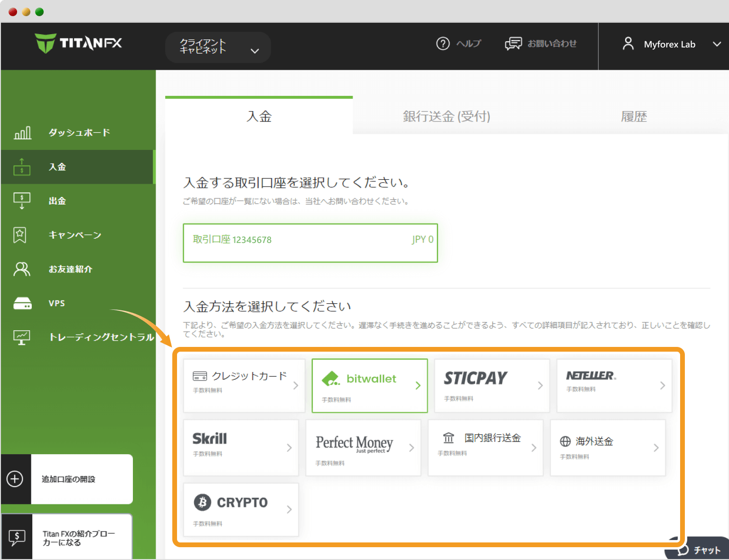
Task: Click the STICPAY logo
Action: coord(476,378)
